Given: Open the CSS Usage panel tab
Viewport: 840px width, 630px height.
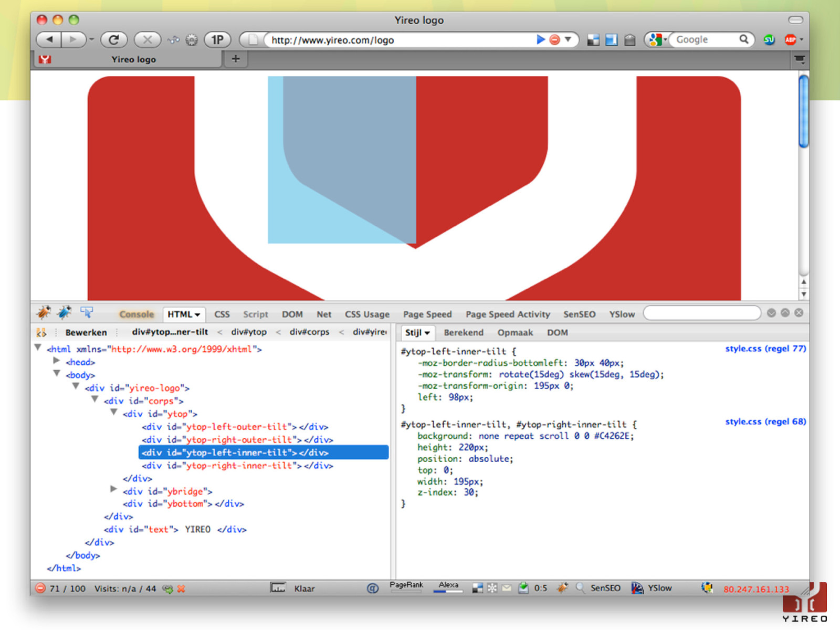Looking at the screenshot, I should pyautogui.click(x=367, y=314).
